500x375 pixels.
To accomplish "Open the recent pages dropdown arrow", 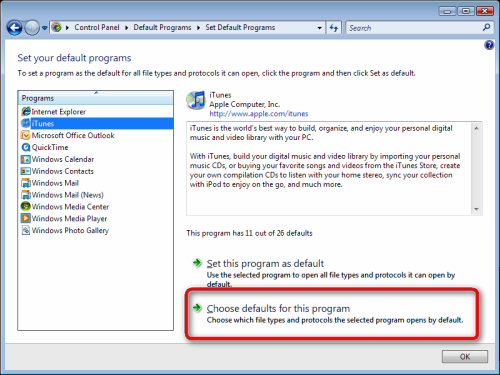I will [44, 28].
